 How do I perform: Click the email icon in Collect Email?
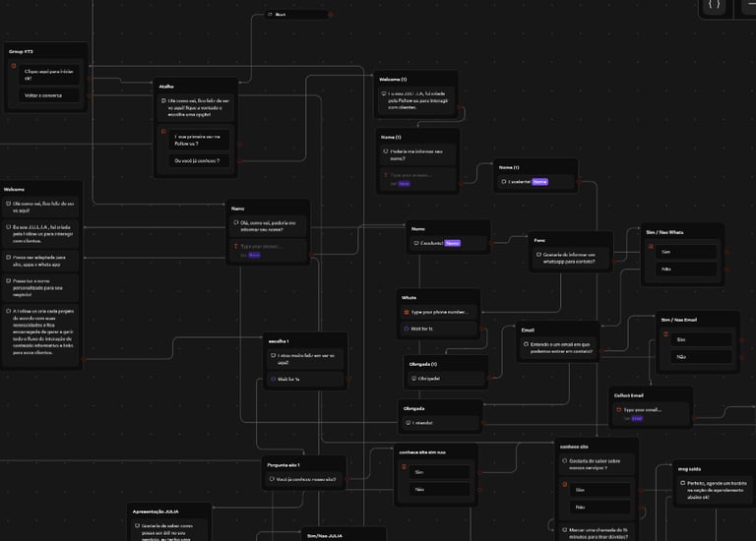coord(618,409)
